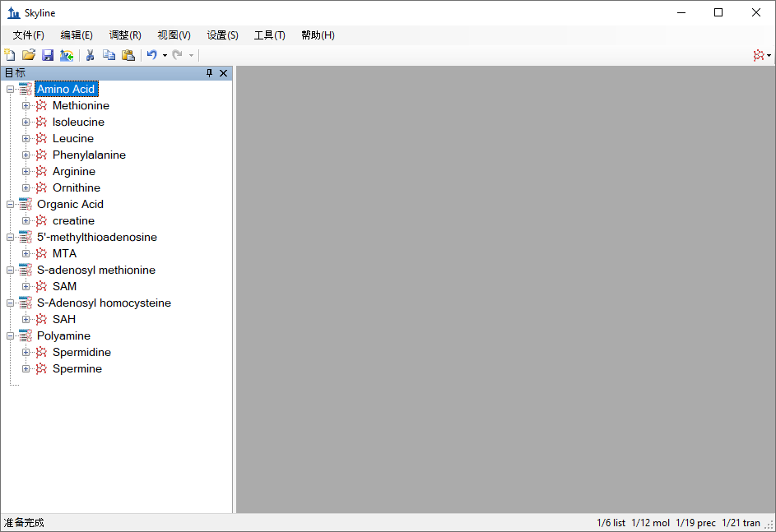The width and height of the screenshot is (776, 532).
Task: Collapse the Amino Acid list node
Action: click(x=10, y=89)
